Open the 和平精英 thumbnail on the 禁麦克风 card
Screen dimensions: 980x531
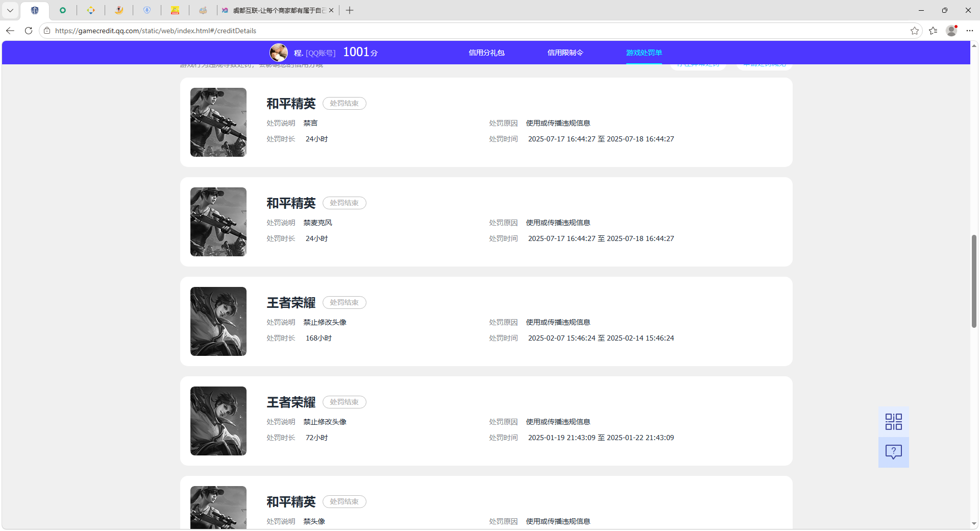[218, 222]
